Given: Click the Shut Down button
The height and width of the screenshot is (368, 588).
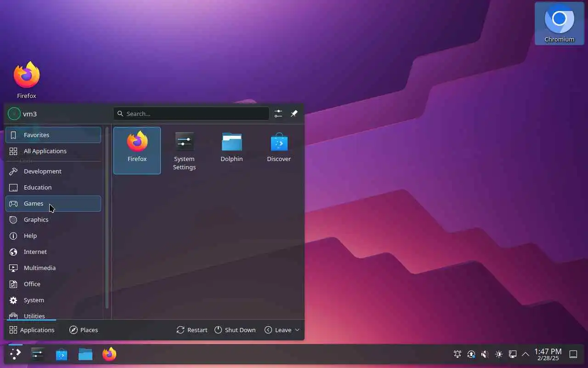Looking at the screenshot, I should [x=235, y=330].
